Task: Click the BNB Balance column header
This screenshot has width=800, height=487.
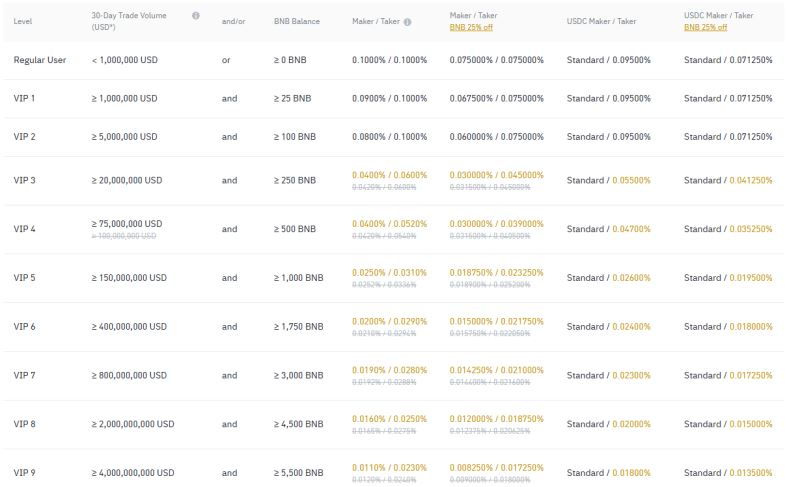Action: pyautogui.click(x=297, y=21)
